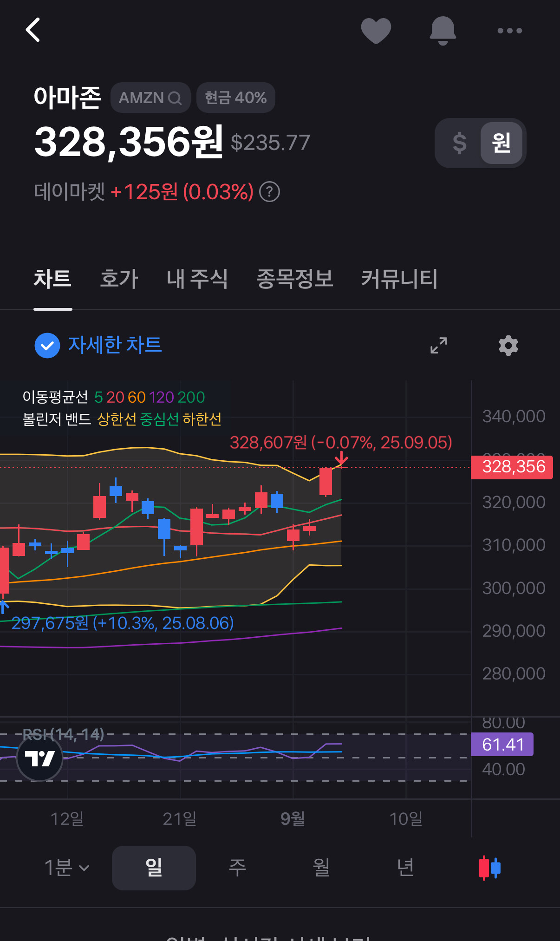Select the 원 currency option
The image size is (560, 941).
[501, 143]
